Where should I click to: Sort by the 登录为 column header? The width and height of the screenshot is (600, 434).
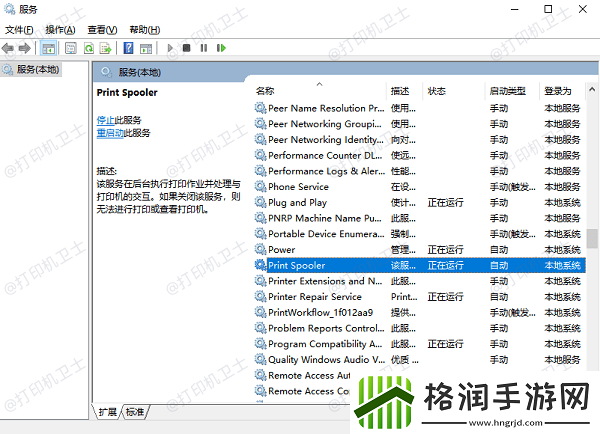click(558, 91)
